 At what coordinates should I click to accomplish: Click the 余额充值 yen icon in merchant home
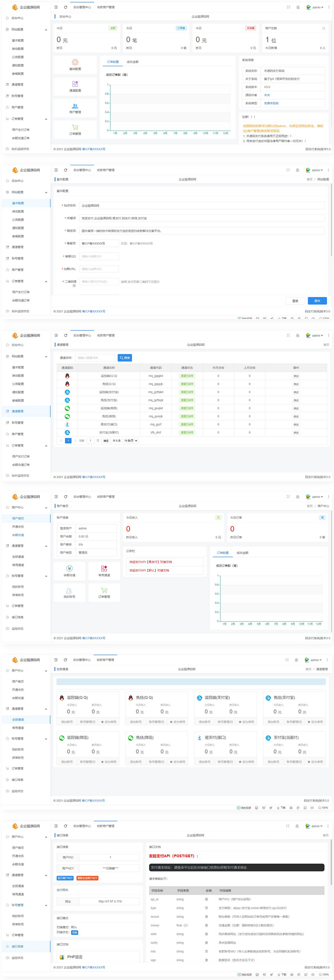coord(69,568)
